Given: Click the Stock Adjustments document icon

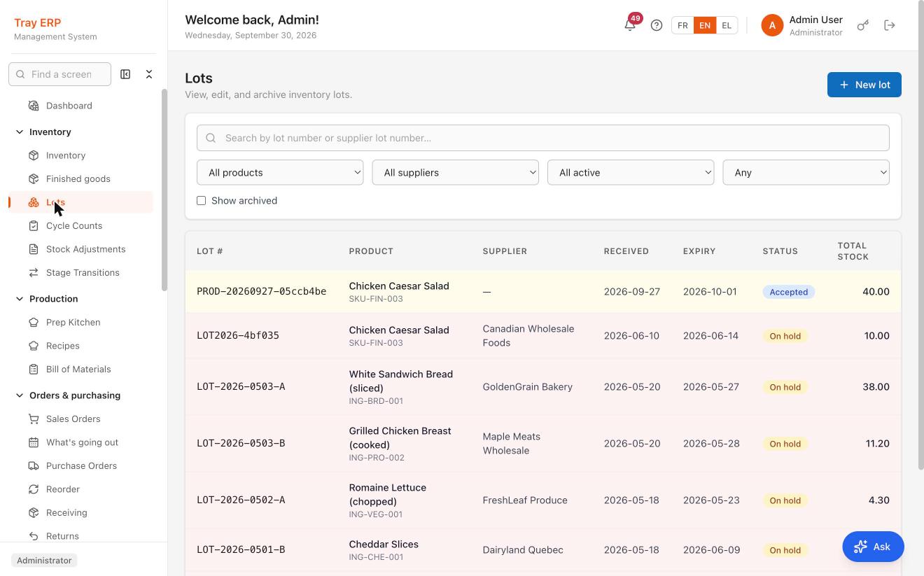Looking at the screenshot, I should point(34,249).
